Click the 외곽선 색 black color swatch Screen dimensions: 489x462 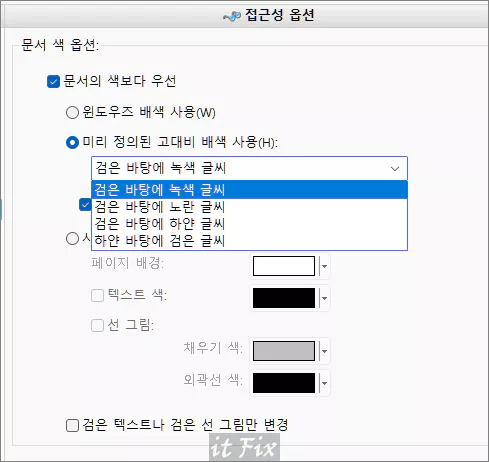pyautogui.click(x=284, y=383)
